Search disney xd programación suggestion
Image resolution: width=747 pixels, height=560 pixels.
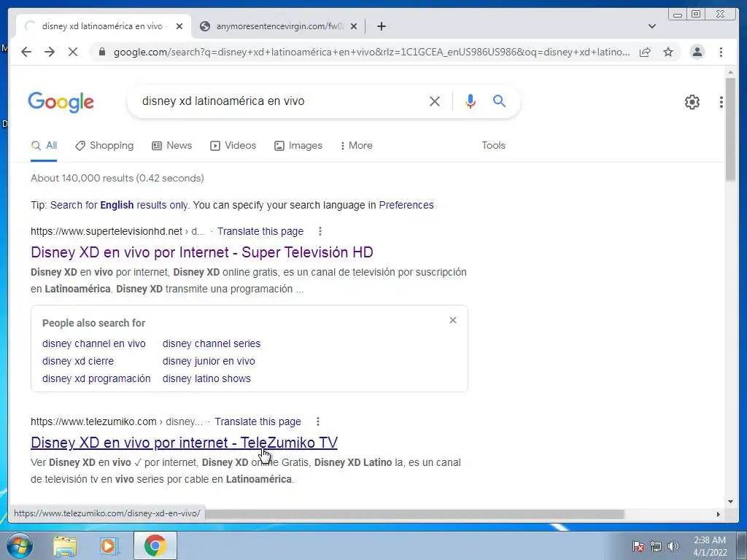click(x=96, y=379)
